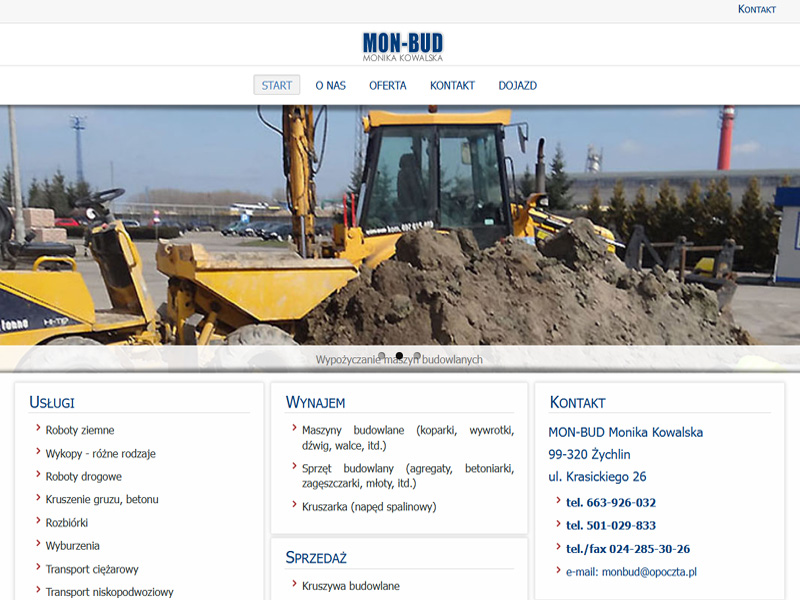Click 'Sprzęt budowlany (agregaty, betoniarki...)' item
Screen dimensions: 800x600
[x=408, y=476]
